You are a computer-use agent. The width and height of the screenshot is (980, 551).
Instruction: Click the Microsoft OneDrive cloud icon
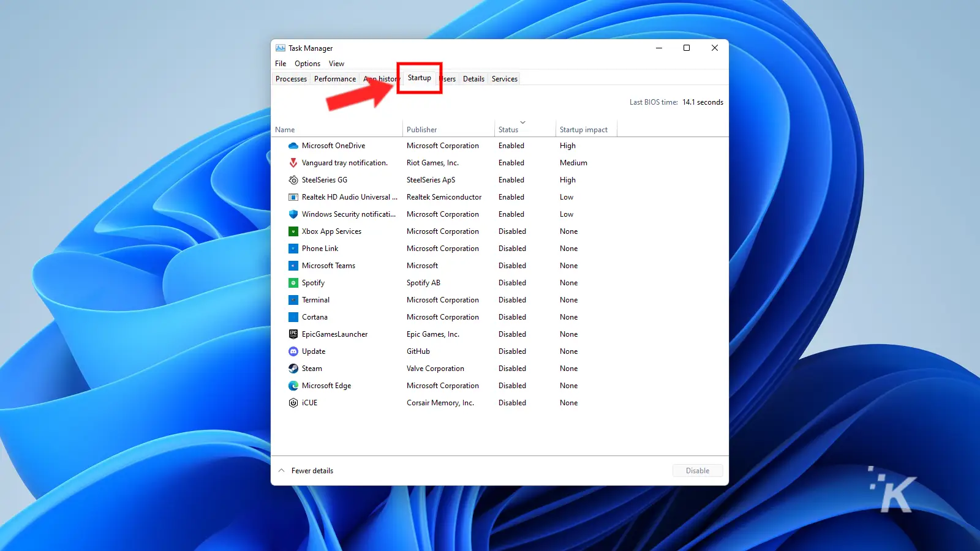293,146
